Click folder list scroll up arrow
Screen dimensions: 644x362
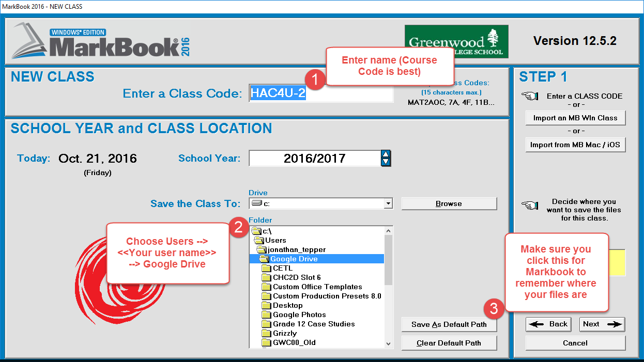(388, 230)
